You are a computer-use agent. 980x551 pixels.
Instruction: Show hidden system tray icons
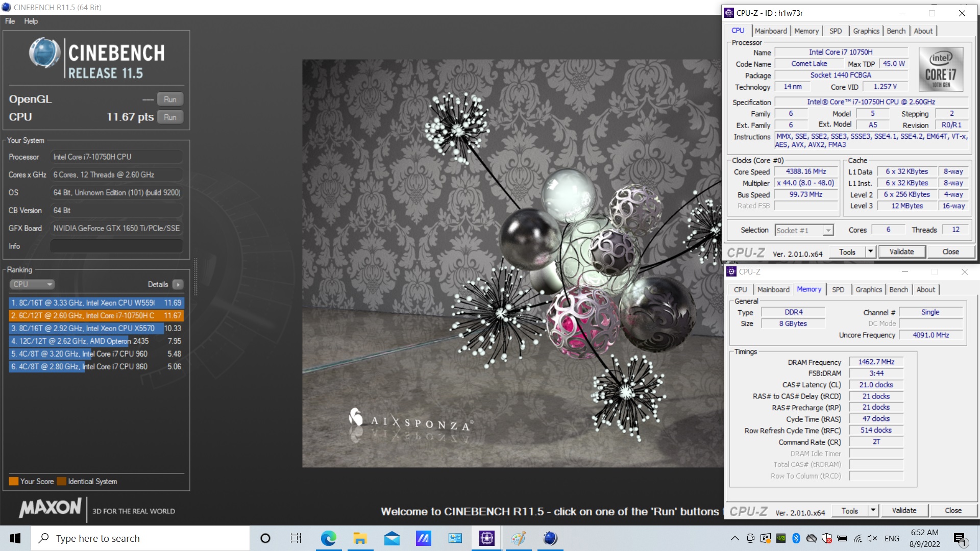coord(734,538)
